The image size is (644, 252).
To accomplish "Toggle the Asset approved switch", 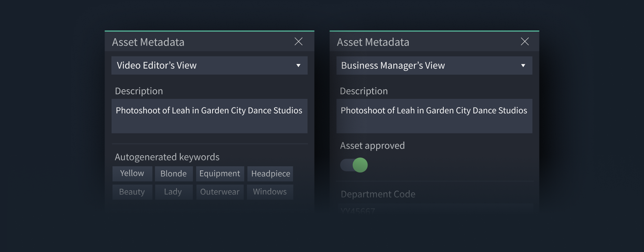I will 354,165.
